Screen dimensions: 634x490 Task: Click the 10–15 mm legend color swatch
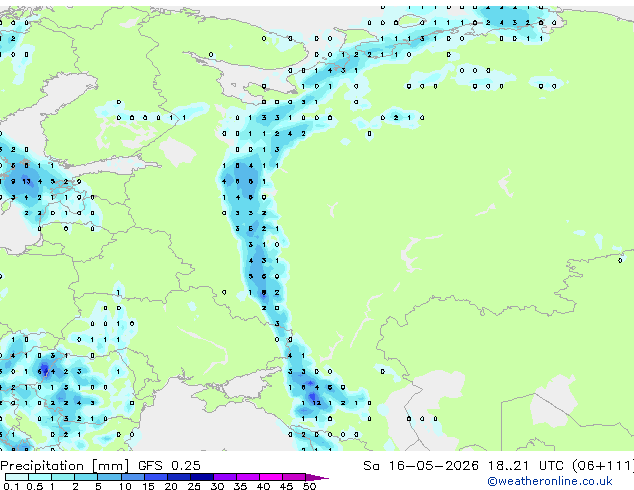132,477
